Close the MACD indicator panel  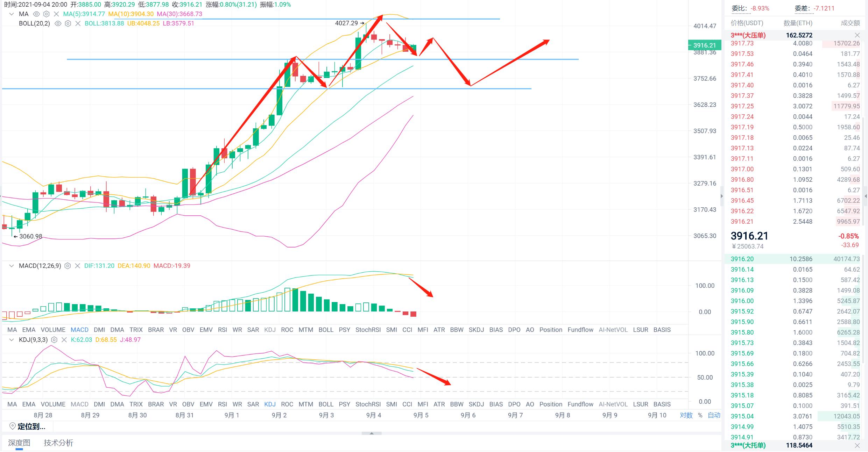[x=78, y=266]
